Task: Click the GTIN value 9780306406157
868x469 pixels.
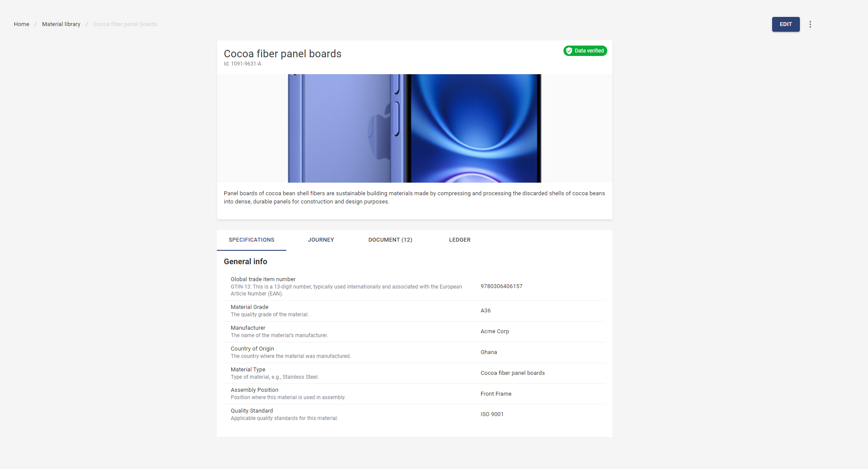Action: click(501, 286)
